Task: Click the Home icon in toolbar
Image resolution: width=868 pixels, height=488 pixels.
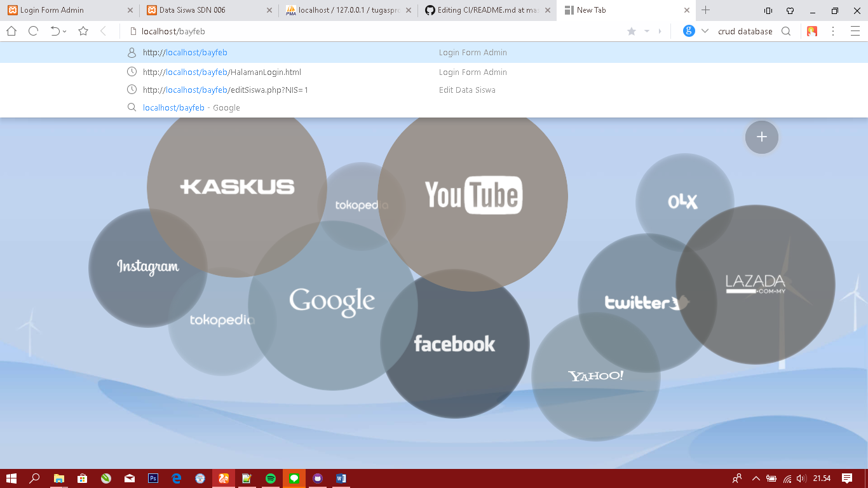Action: pos(11,31)
